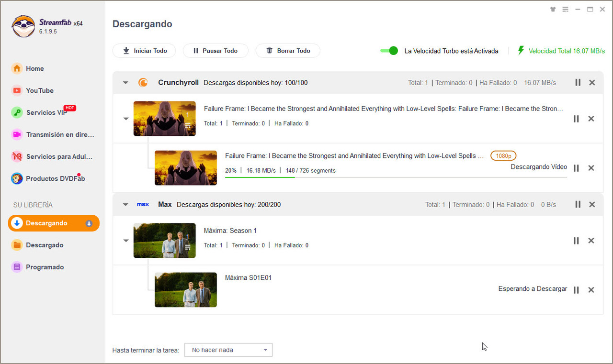Click the StreamFab sloth logo

23,26
